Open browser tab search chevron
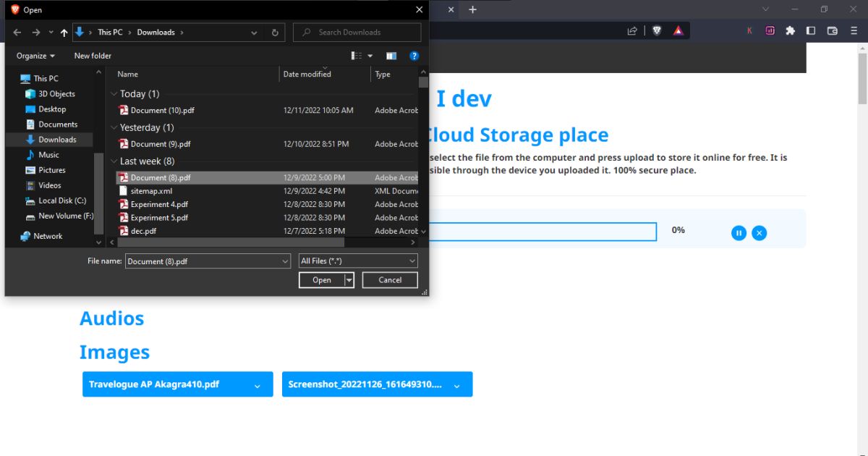Image resolution: width=868 pixels, height=456 pixels. pos(766,9)
